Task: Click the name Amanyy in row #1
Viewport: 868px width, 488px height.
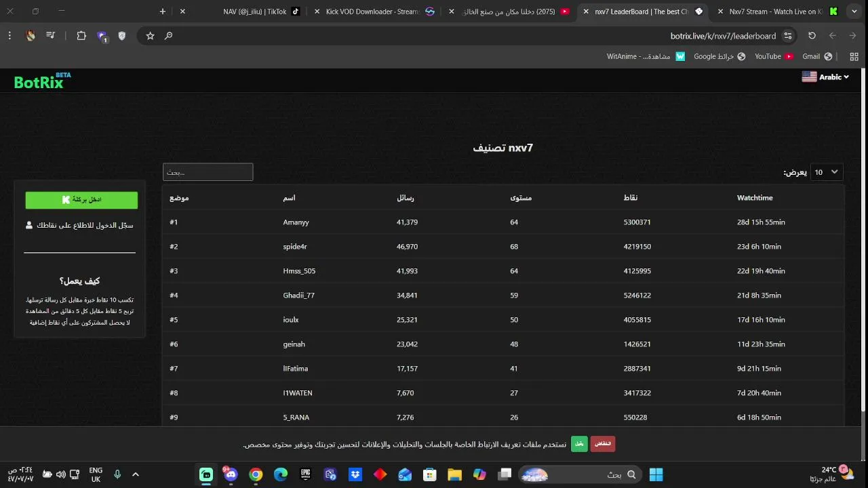Action: [296, 222]
